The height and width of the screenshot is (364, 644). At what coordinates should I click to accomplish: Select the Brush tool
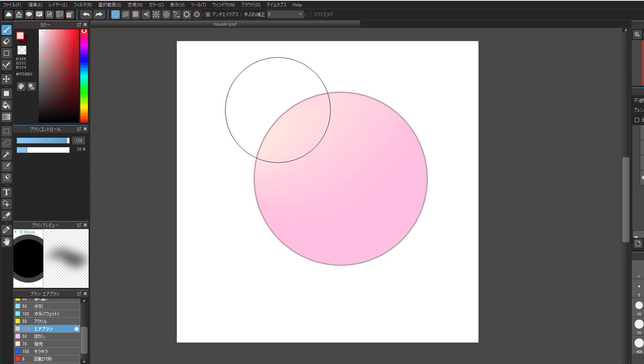click(x=6, y=30)
